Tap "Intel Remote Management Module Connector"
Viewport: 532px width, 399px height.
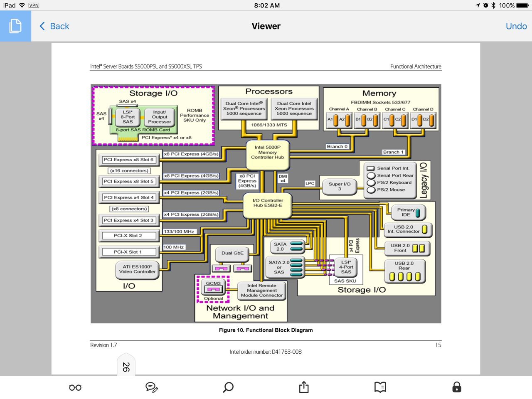tap(262, 291)
